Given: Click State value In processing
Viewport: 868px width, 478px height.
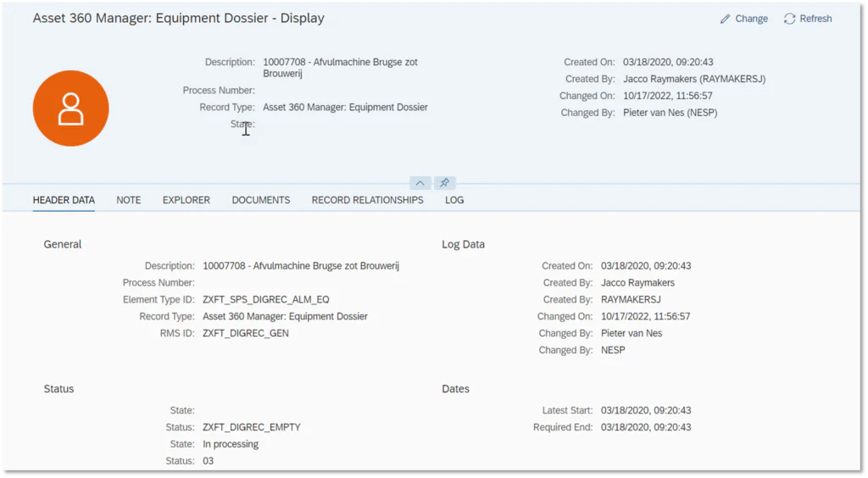Looking at the screenshot, I should coord(231,444).
